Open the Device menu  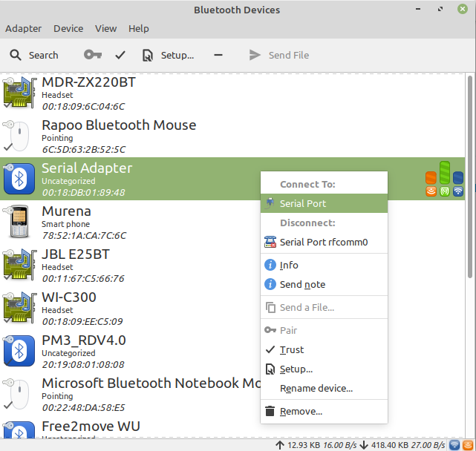[68, 28]
